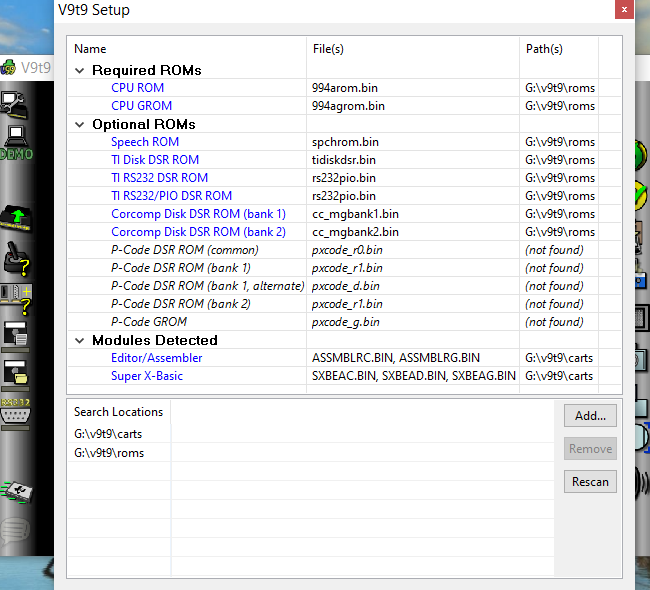Viewport: 650px width, 590px height.
Task: Click the pxcode_r0.bin file cell
Action: click(x=347, y=250)
